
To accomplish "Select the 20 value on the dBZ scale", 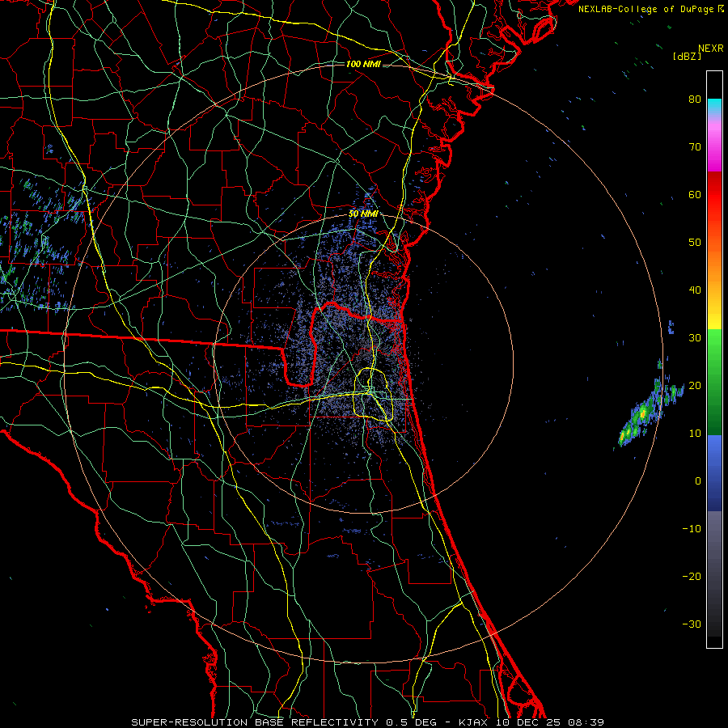I will pos(695,386).
